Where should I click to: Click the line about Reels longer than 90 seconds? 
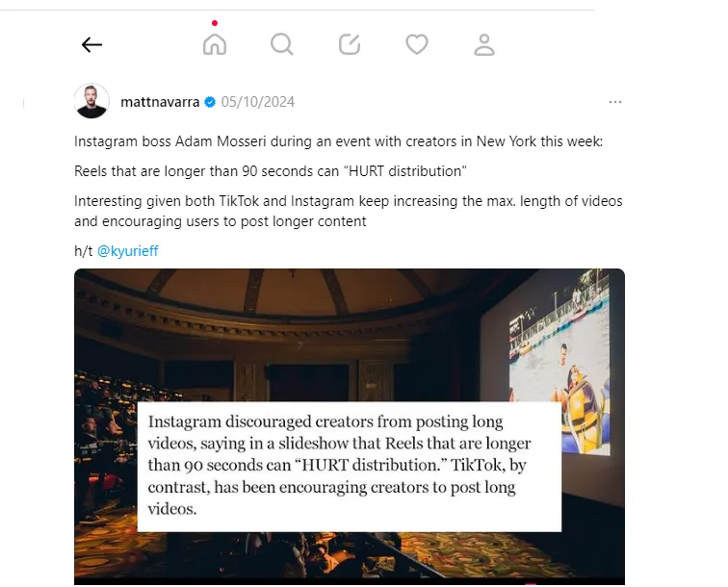pyautogui.click(x=271, y=170)
